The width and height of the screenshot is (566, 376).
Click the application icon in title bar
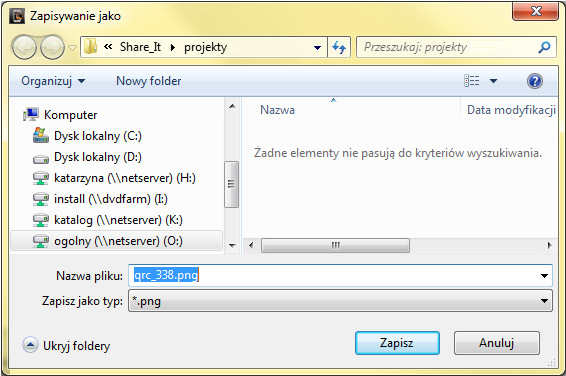point(17,16)
